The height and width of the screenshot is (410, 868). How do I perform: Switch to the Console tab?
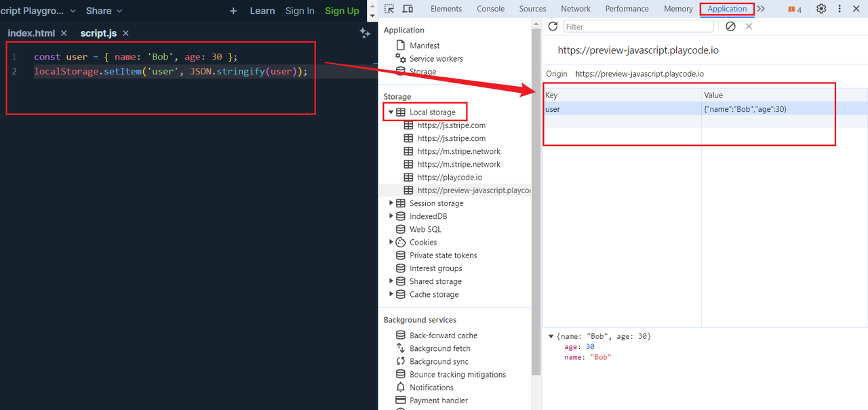[x=491, y=9]
